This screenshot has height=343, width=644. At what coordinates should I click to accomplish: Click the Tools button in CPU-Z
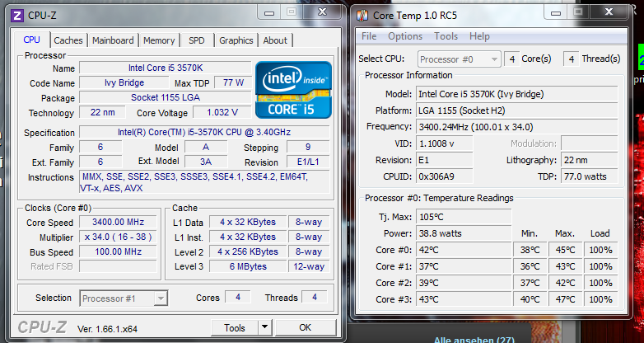[235, 328]
